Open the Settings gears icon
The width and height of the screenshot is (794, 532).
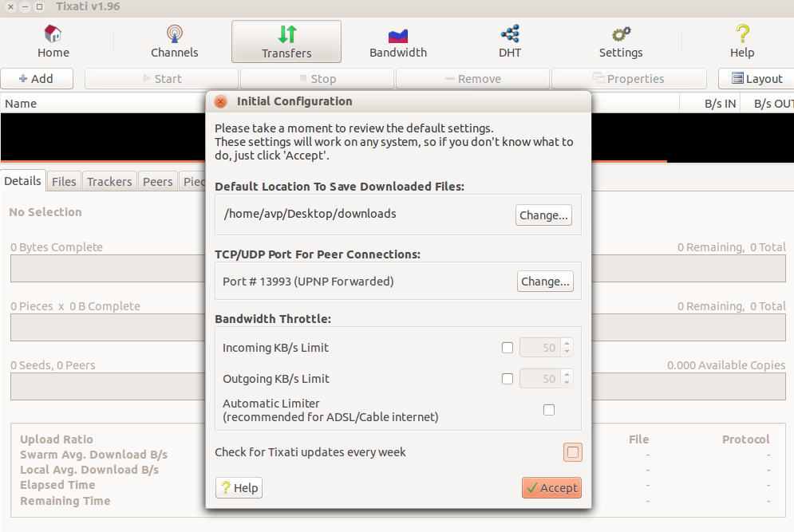(x=621, y=34)
